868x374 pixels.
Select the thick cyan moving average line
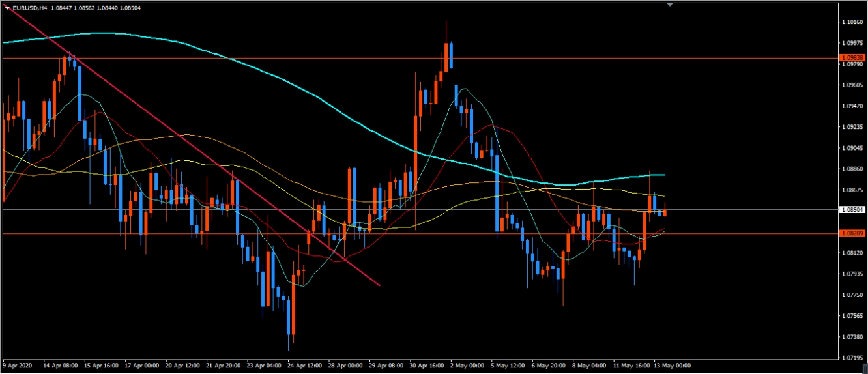(x=326, y=99)
